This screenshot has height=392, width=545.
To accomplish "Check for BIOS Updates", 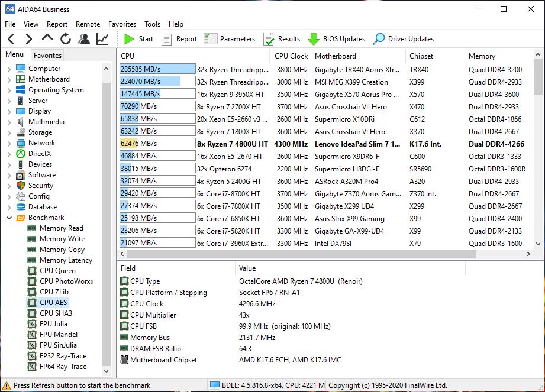I will tap(336, 39).
